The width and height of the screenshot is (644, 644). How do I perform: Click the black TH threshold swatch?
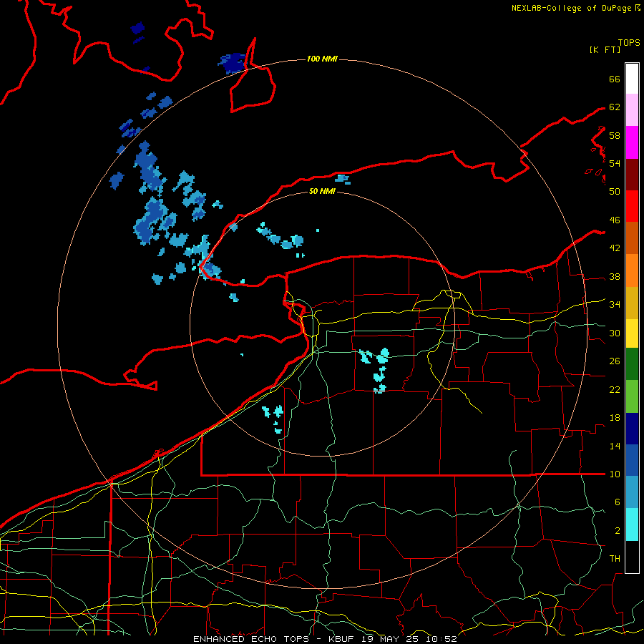click(632, 557)
